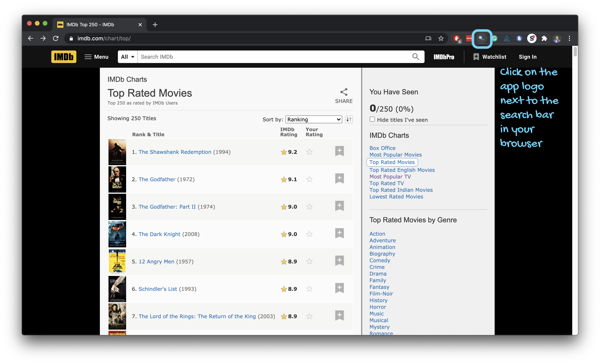600x364 pixels.
Task: Click the magnifying glass extension logo
Action: click(x=481, y=38)
